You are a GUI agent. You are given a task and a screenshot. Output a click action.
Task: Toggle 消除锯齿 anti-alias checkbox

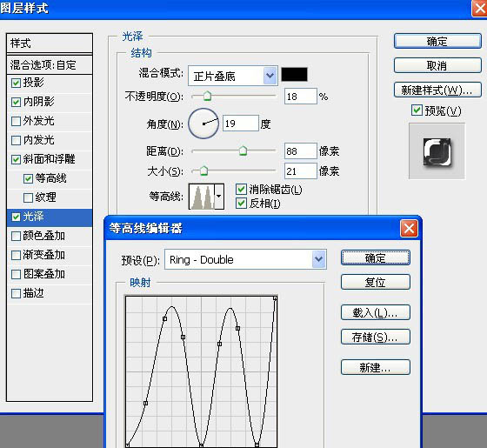pos(242,190)
